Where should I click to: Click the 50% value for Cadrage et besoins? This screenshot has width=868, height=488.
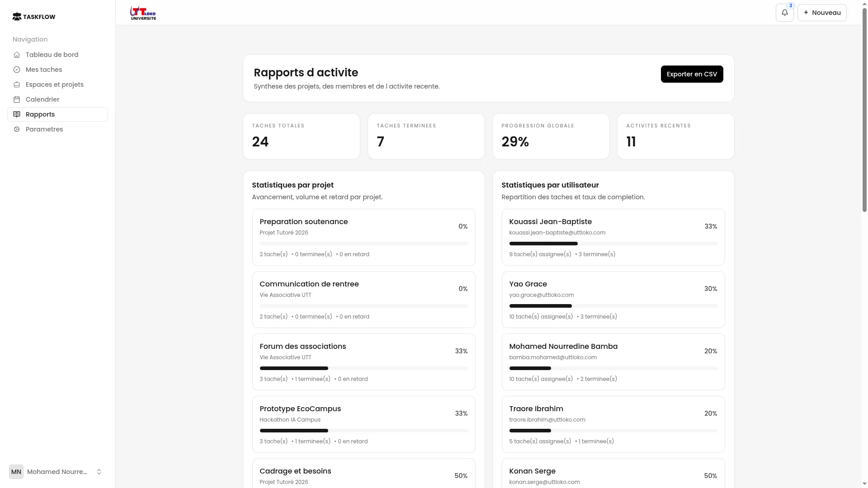click(x=461, y=476)
